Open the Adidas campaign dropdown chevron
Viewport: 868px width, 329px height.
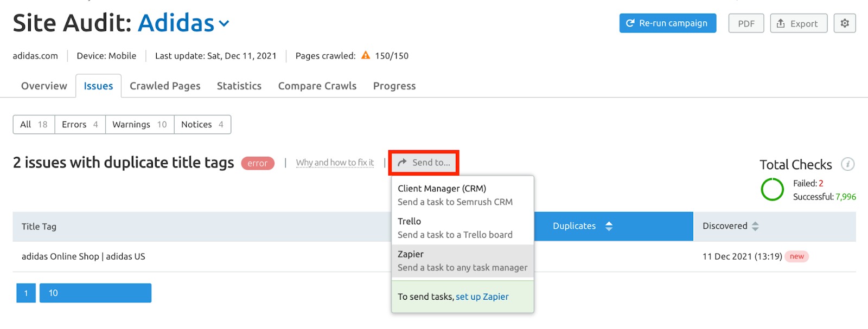[x=224, y=23]
